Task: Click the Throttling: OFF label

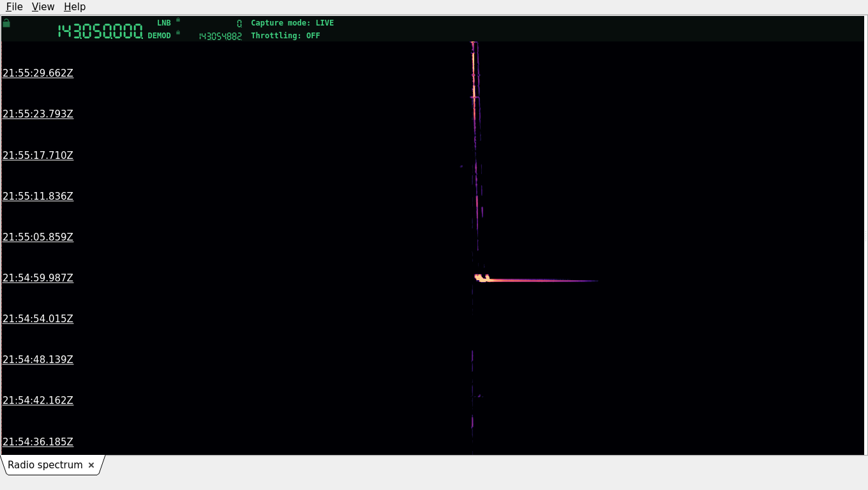Action: (285, 36)
